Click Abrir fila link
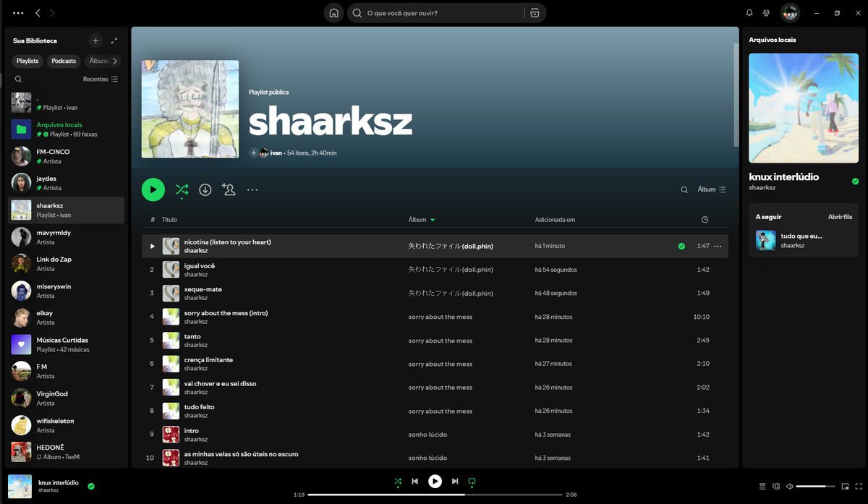 pos(840,217)
